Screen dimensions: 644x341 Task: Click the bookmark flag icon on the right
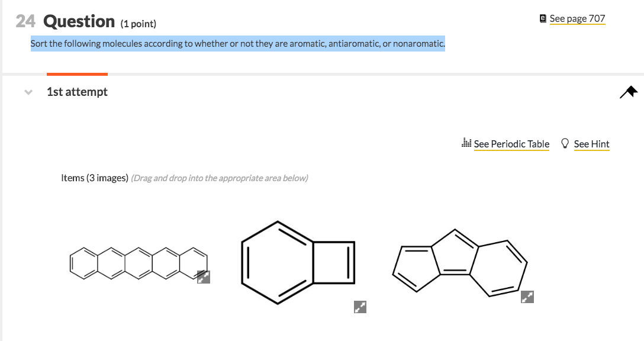(x=629, y=91)
